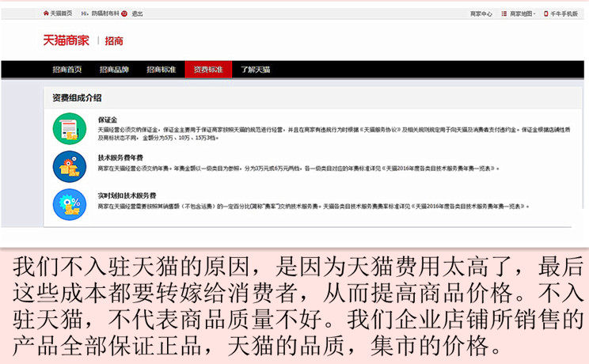The width and height of the screenshot is (589, 364).
Task: Click the 技术服务费年费 heading text
Action: point(120,157)
